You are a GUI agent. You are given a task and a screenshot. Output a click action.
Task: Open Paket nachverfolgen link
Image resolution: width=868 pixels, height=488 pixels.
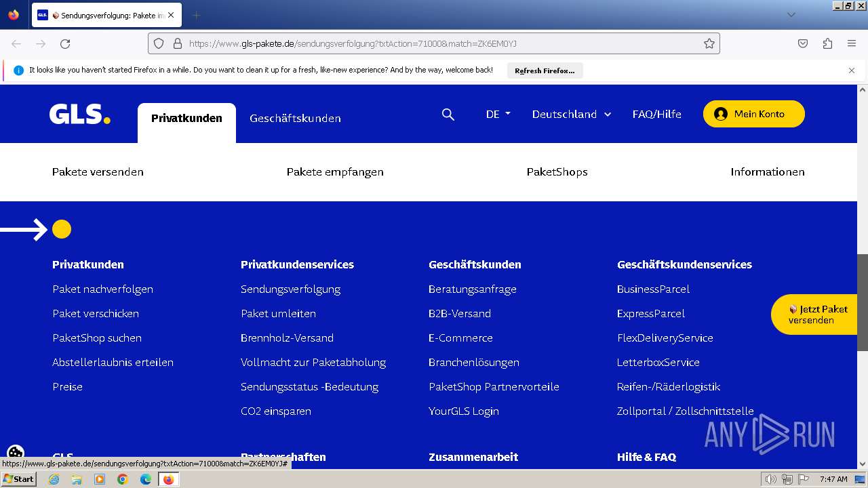point(102,289)
